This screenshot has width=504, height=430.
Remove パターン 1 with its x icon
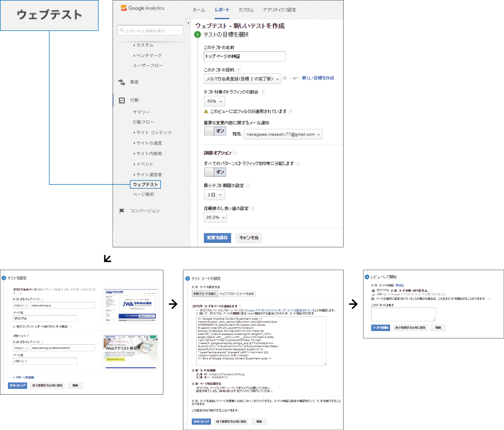28,336
